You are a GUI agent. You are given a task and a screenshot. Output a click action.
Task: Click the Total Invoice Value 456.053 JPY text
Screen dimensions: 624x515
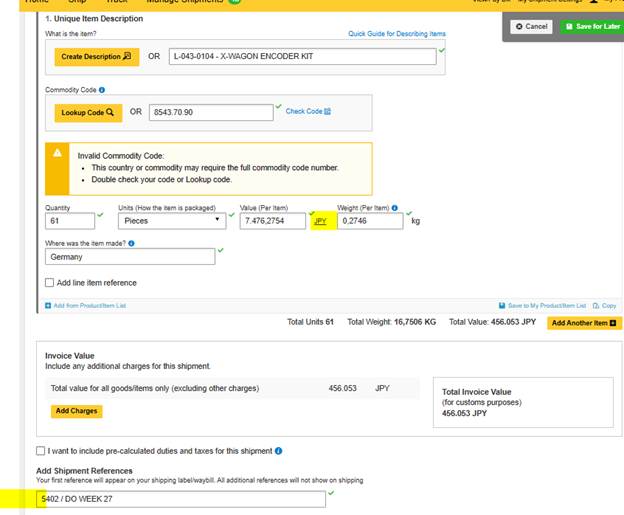pos(464,414)
